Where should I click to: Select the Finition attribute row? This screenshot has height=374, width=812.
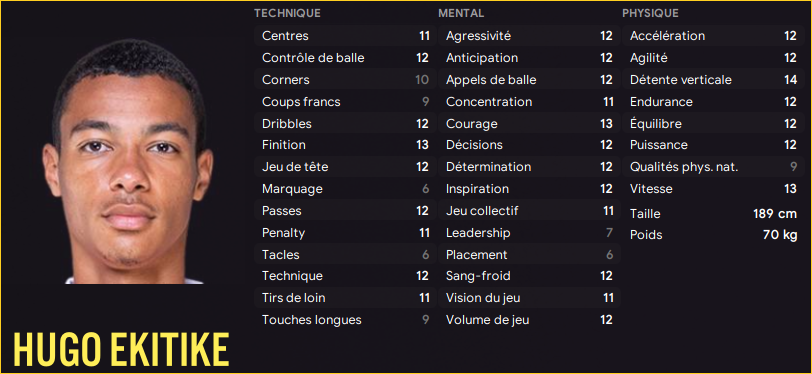pyautogui.click(x=345, y=145)
